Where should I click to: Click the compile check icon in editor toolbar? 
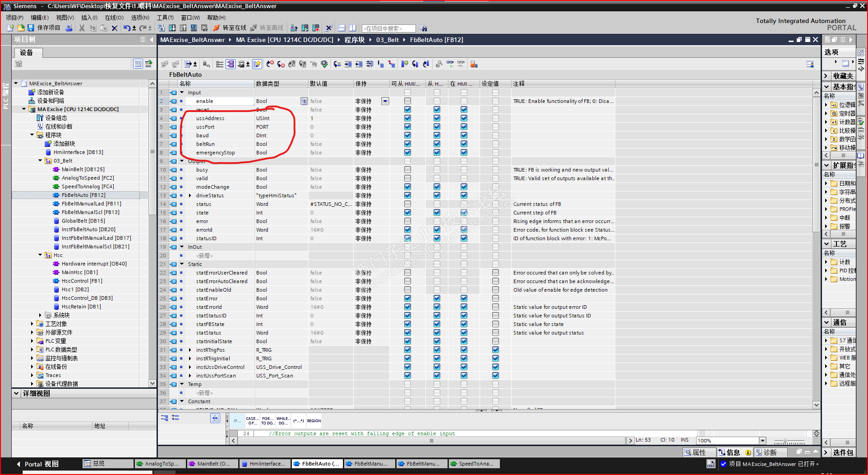coord(324,64)
